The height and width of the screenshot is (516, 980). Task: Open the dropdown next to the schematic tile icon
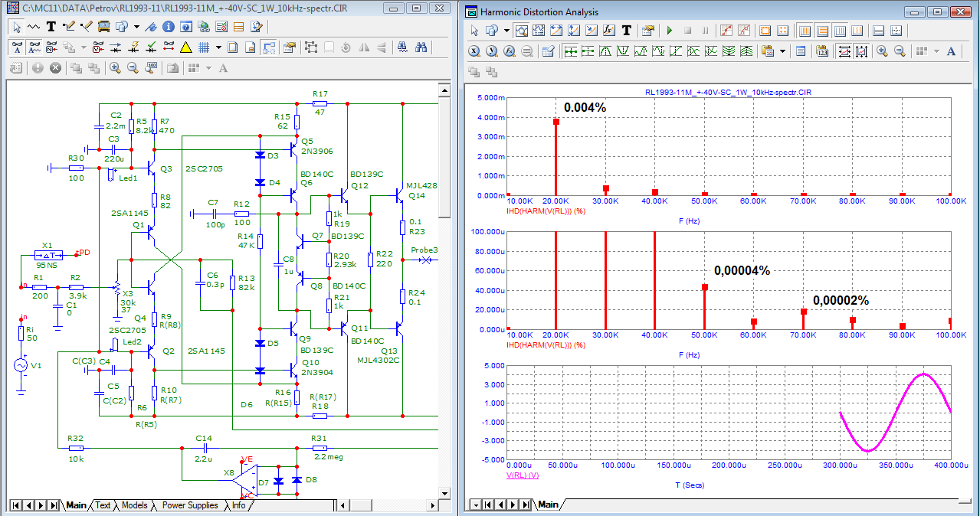pos(208,68)
